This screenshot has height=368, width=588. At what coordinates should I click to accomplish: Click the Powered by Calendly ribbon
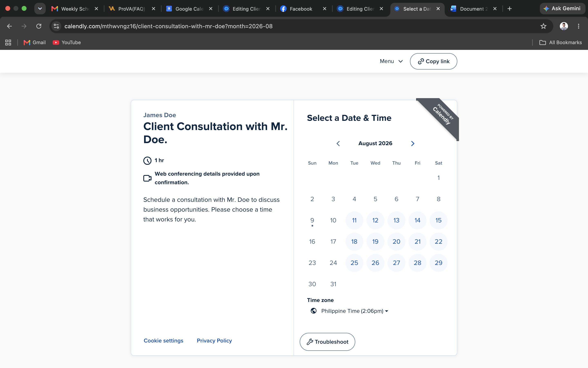click(x=442, y=114)
